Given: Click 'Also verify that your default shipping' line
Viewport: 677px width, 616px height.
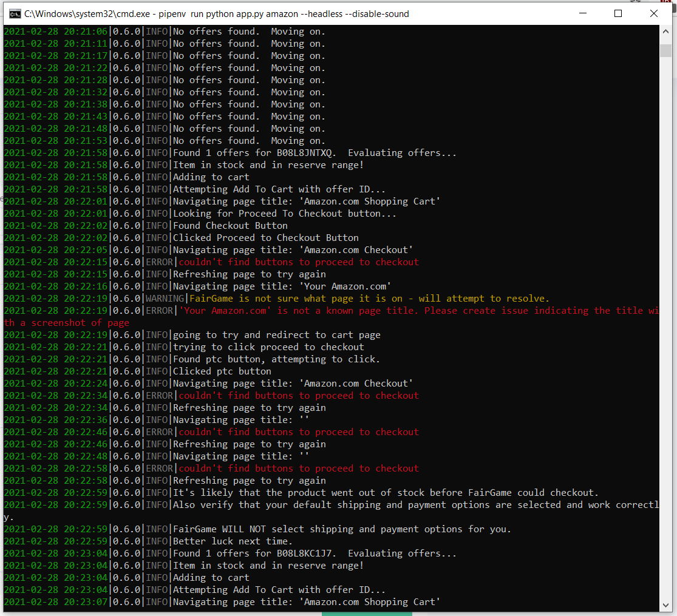Looking at the screenshot, I should [331, 504].
